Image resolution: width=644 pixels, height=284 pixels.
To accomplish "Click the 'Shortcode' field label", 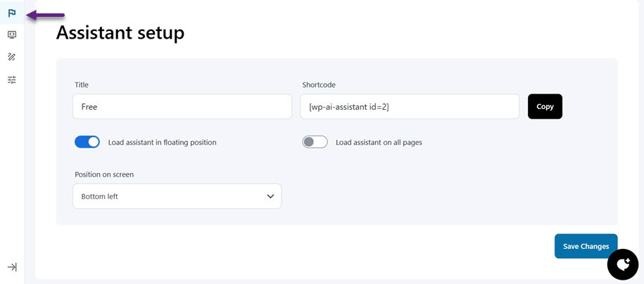I will pos(319,84).
